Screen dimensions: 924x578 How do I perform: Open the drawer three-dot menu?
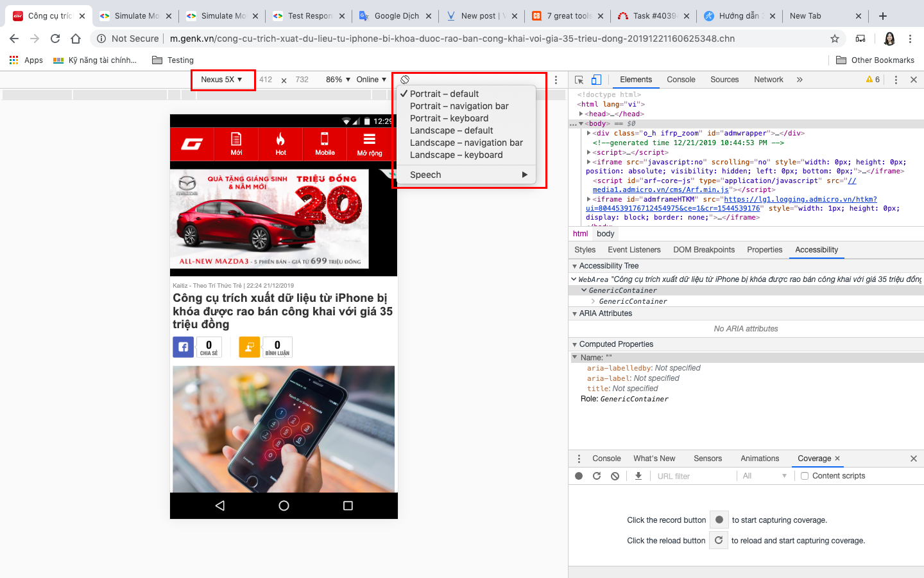579,459
